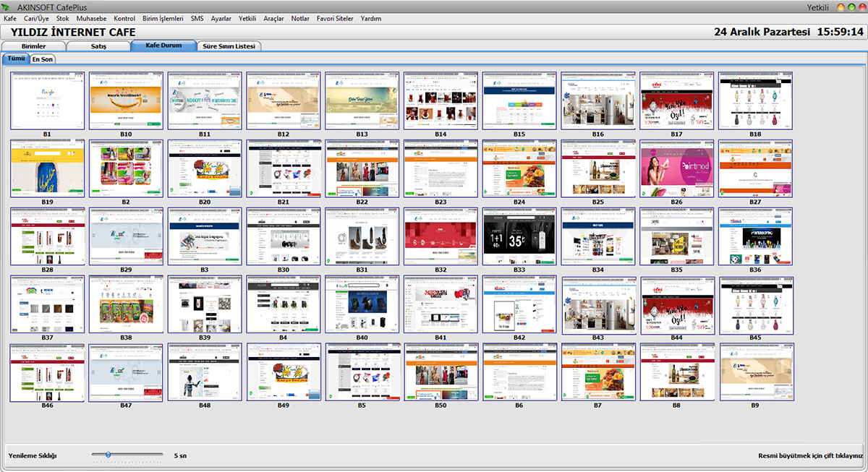Switch to the Satış tab
Image resolution: width=868 pixels, height=472 pixels.
coord(99,46)
